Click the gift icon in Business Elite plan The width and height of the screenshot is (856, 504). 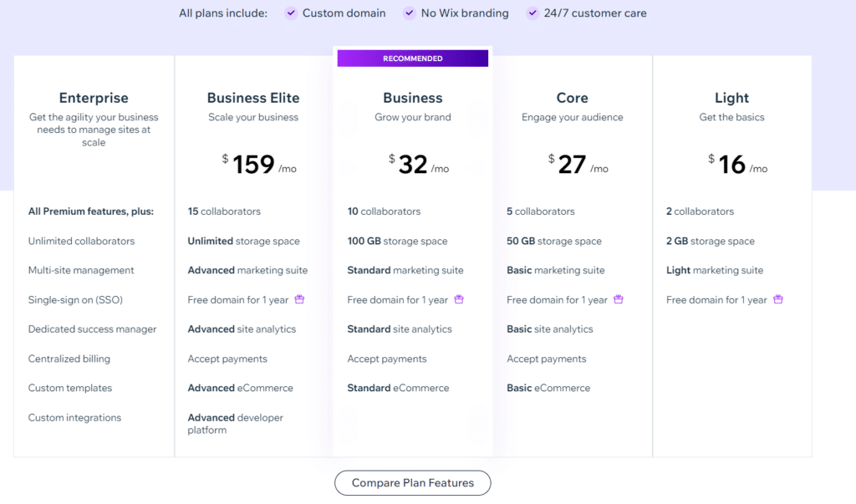tap(299, 299)
